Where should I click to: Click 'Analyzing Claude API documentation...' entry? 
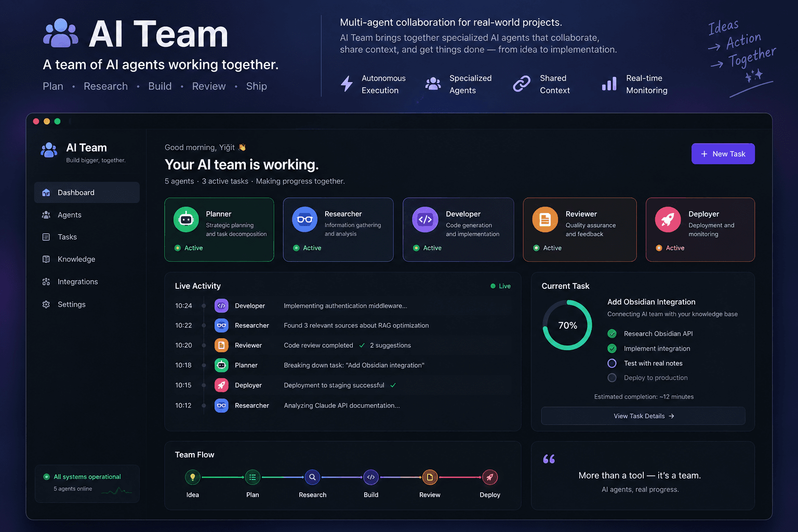[342, 406]
